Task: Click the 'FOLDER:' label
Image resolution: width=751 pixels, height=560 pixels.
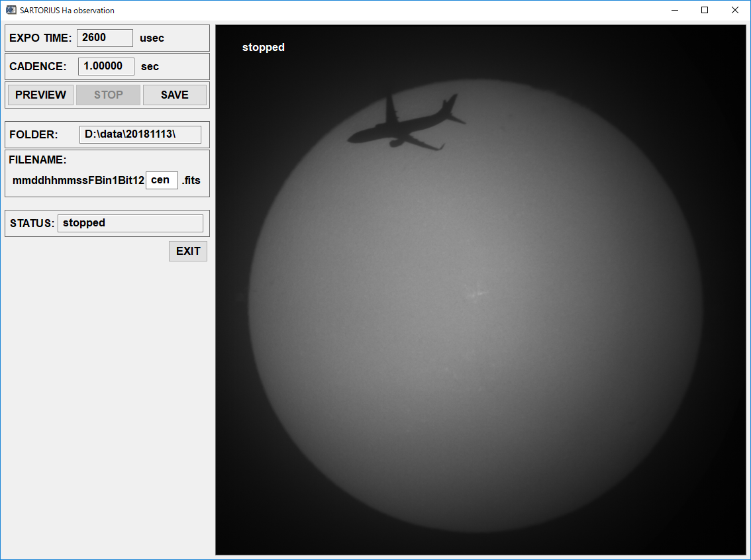Action: pyautogui.click(x=34, y=134)
